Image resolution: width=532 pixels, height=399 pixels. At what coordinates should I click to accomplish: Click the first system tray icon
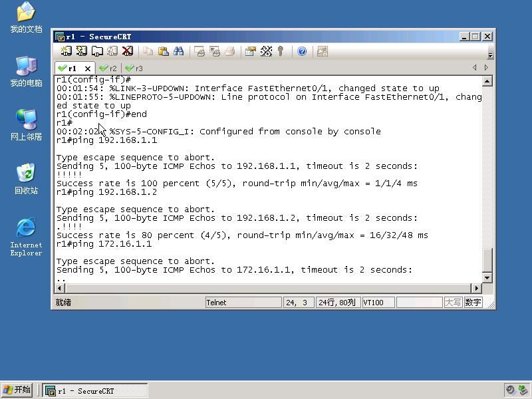510,390
